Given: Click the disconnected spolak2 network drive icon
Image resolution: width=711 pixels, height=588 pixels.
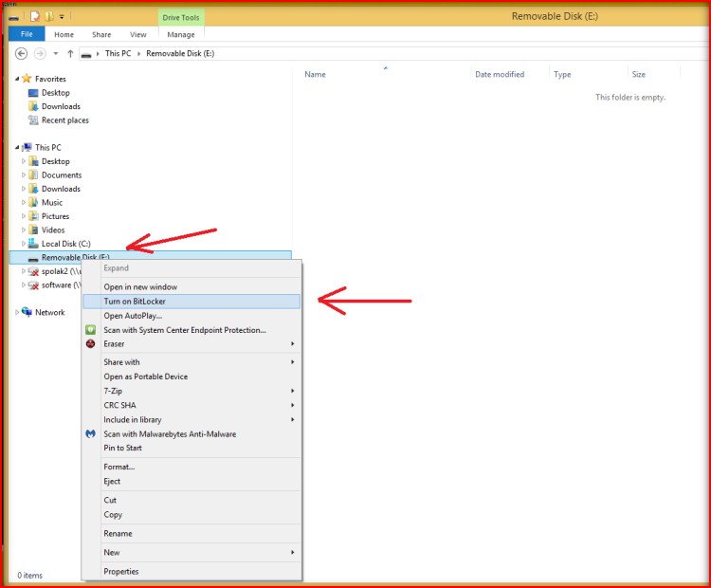Looking at the screenshot, I should coord(33,272).
